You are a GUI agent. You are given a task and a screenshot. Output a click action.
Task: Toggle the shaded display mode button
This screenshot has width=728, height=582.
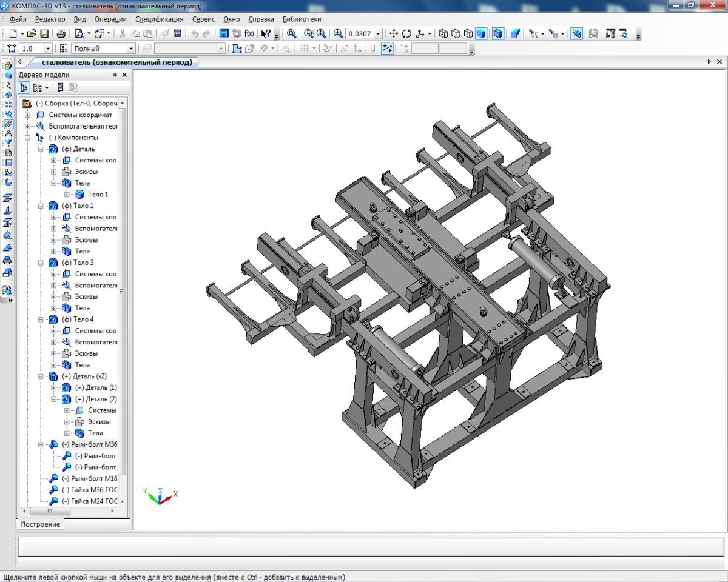coord(481,34)
